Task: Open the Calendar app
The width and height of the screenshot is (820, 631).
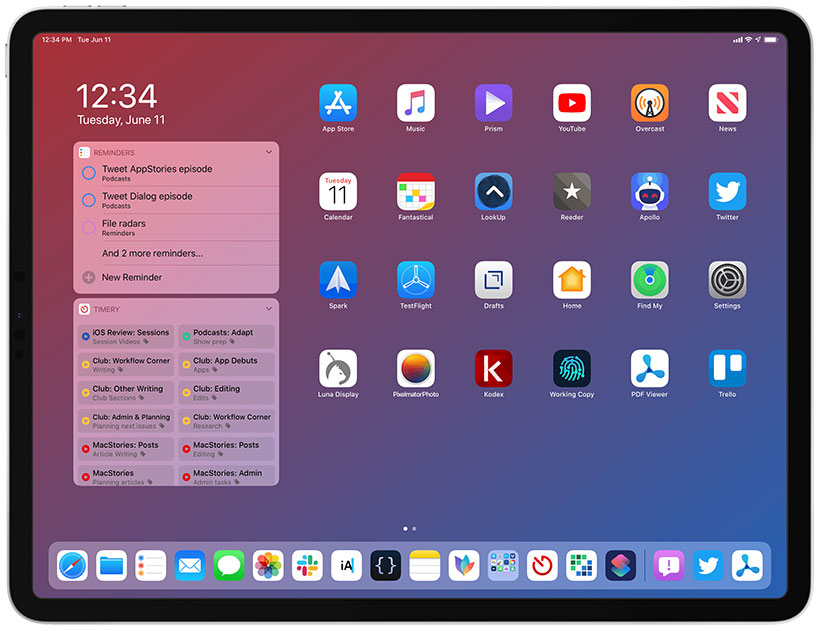Action: coord(338,191)
